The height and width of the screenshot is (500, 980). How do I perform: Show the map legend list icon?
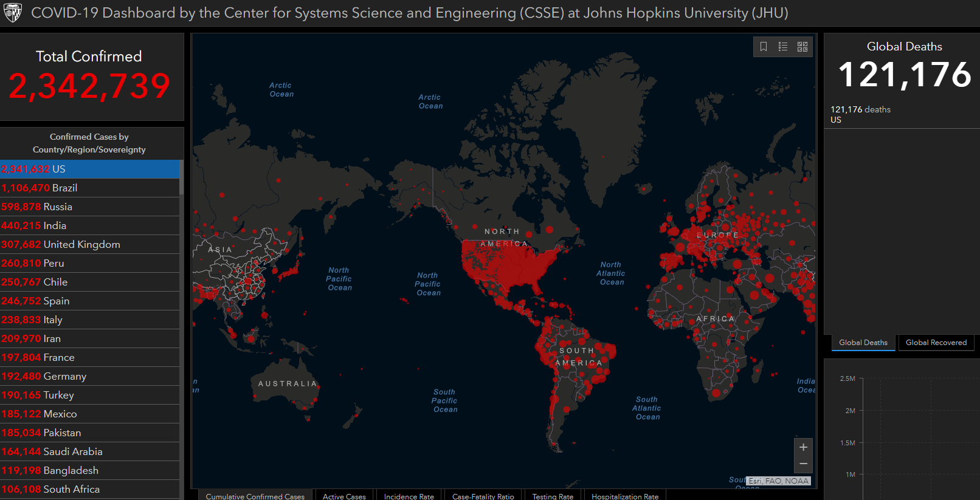click(x=783, y=47)
